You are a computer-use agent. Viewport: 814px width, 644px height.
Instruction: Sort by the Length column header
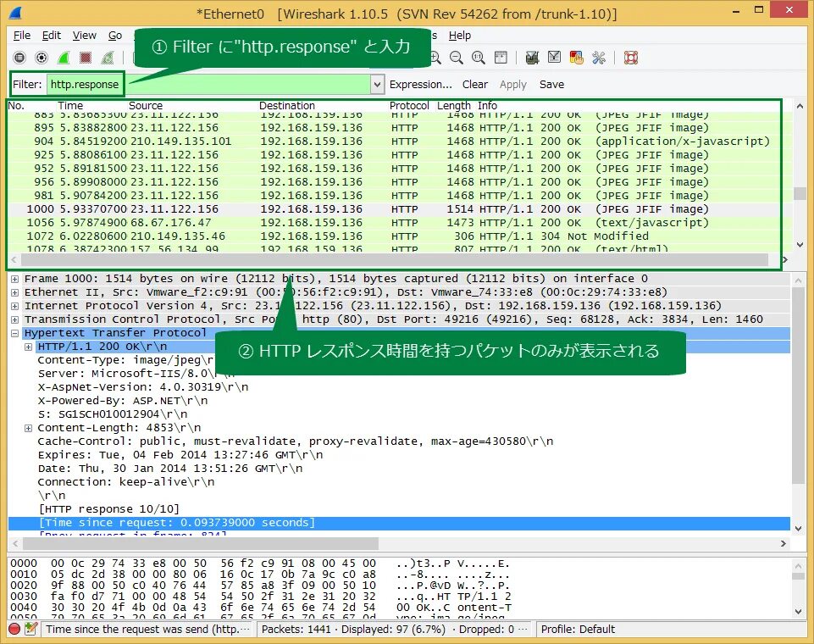pos(453,105)
